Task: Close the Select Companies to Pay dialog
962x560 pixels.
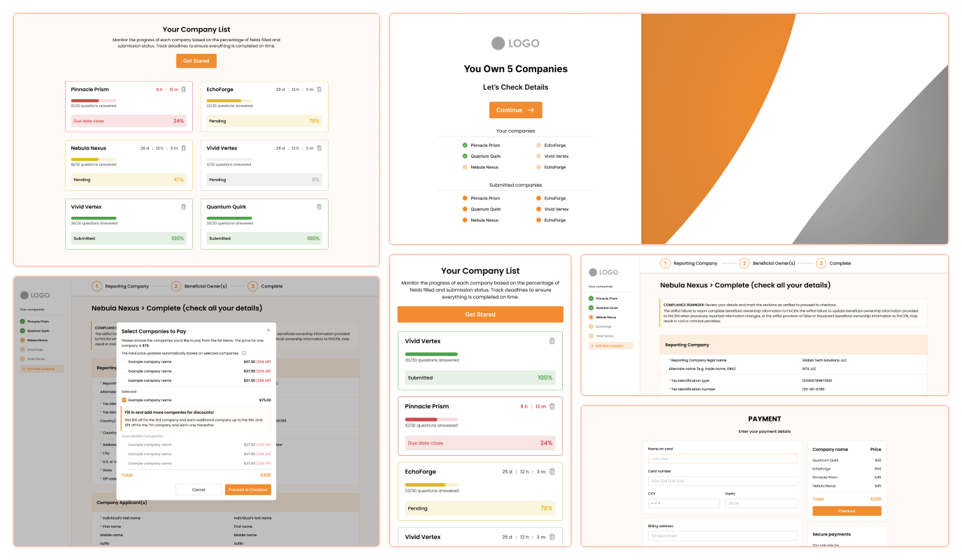Action: [268, 330]
